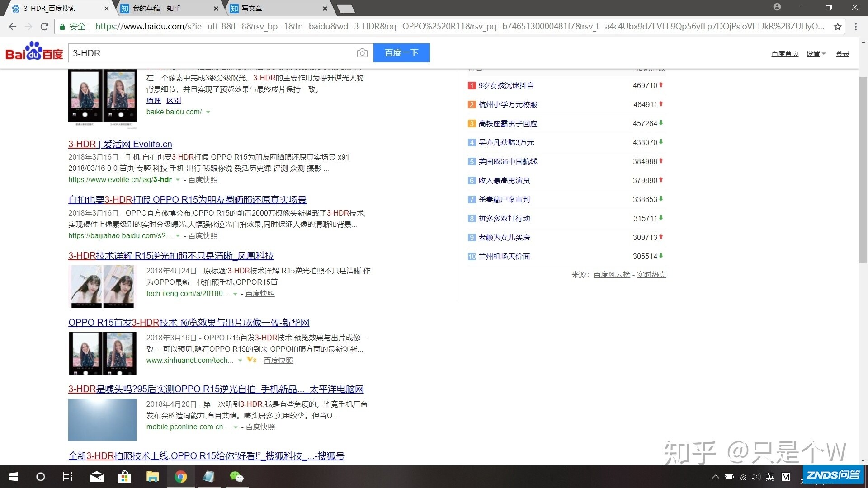Screen dimensions: 868x488
Task: Switch to the 写文章 tab
Action: point(278,9)
